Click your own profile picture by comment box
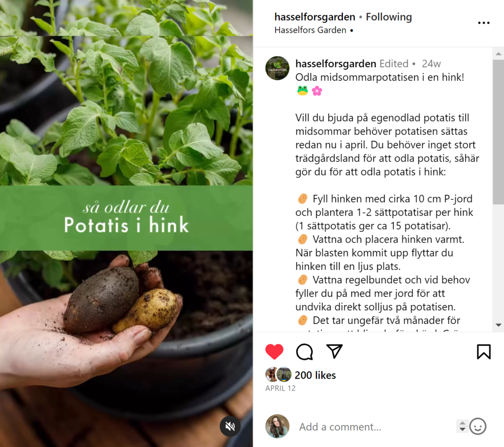The width and height of the screenshot is (504, 447). coord(278,426)
